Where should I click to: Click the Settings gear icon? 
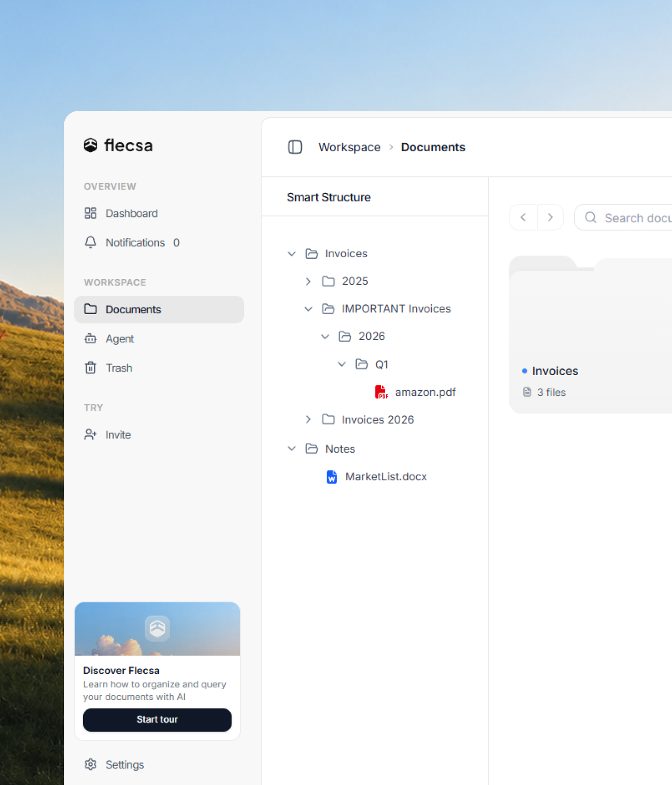[91, 764]
